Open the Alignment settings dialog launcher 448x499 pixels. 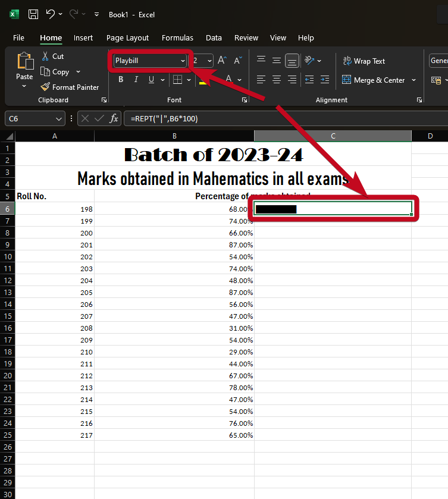point(419,100)
